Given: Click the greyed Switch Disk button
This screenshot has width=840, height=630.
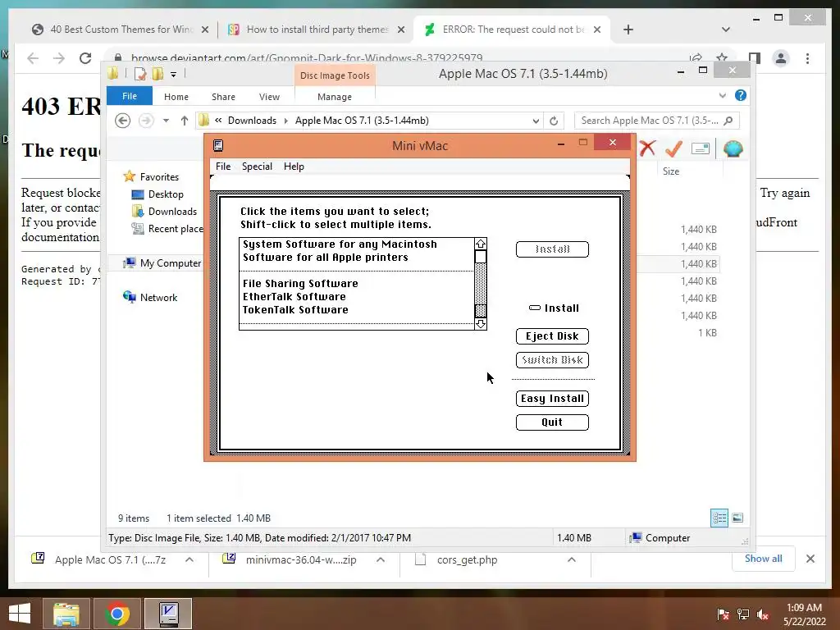Looking at the screenshot, I should (x=552, y=360).
